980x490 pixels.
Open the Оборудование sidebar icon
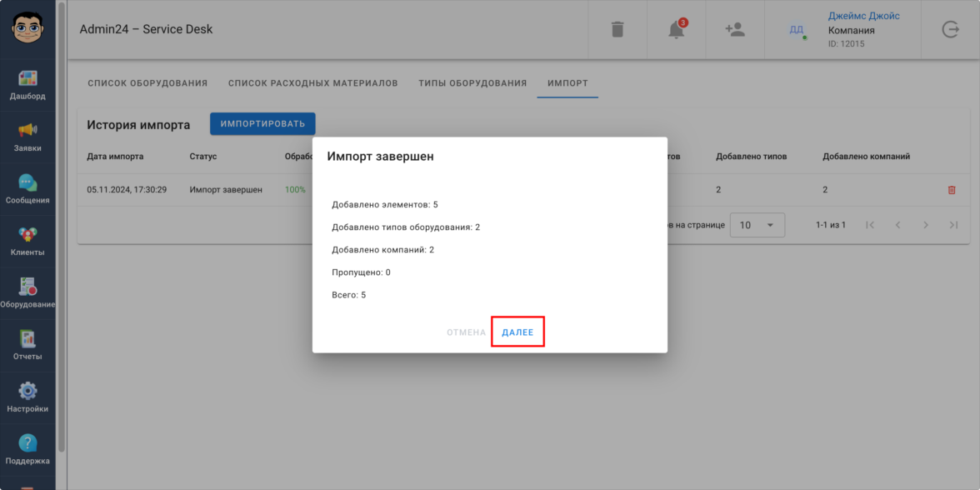click(27, 287)
